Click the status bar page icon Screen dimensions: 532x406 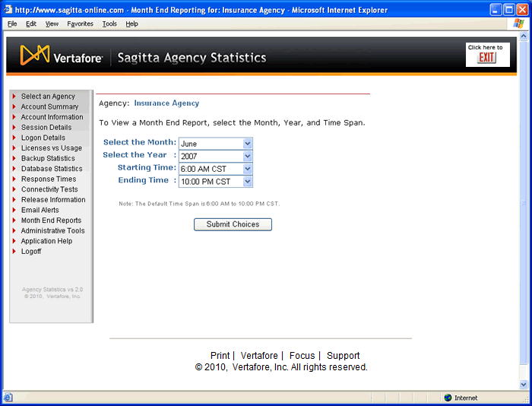[8, 397]
